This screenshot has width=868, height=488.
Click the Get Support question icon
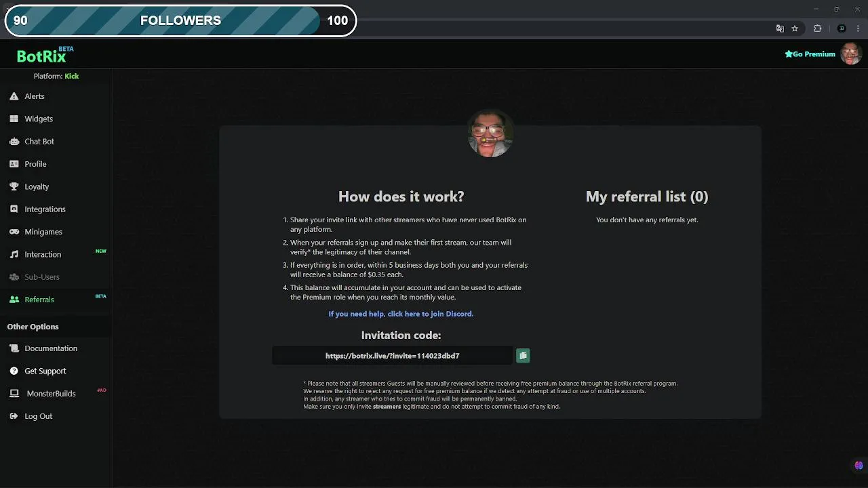point(14,371)
